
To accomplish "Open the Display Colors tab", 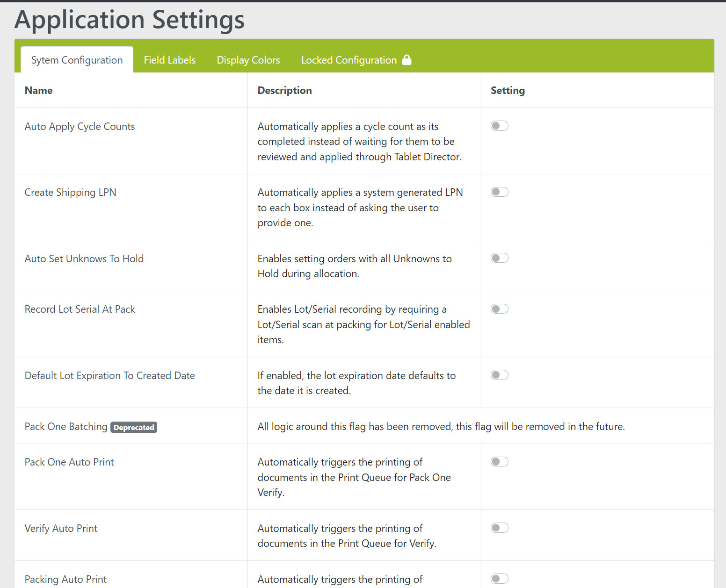I will click(248, 60).
